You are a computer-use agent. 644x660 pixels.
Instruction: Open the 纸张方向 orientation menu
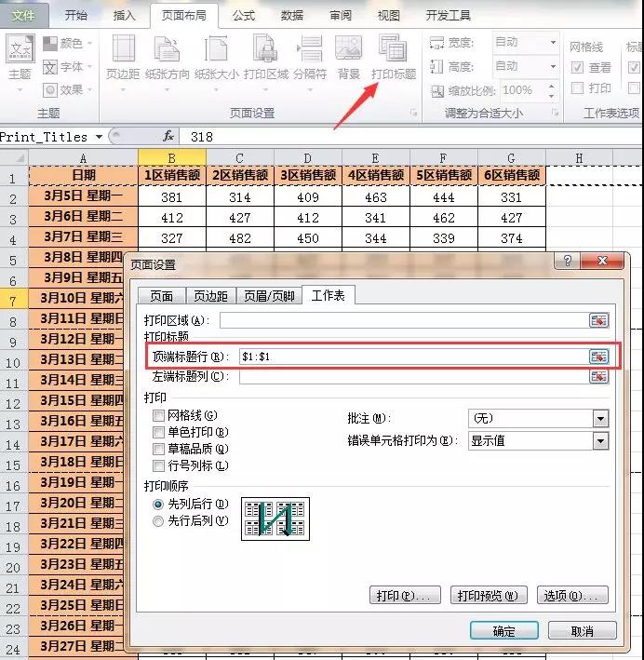click(168, 62)
